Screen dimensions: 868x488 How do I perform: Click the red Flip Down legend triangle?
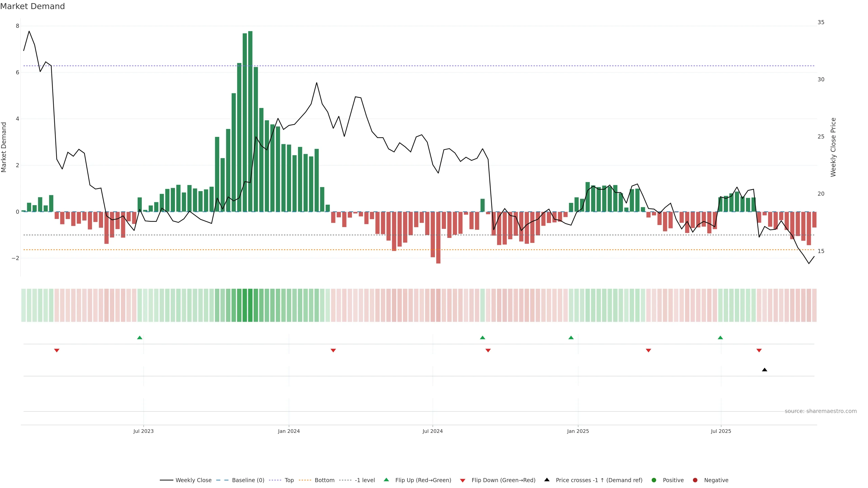[462, 480]
